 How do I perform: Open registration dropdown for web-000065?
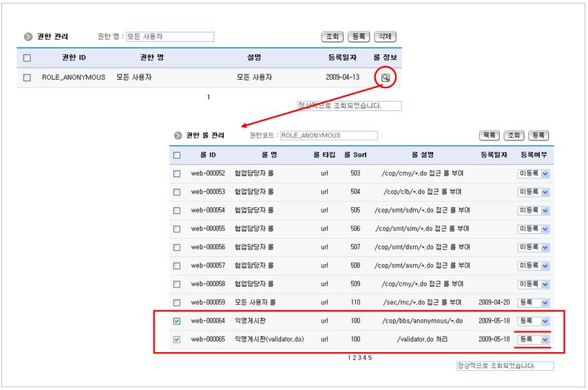pos(534,339)
